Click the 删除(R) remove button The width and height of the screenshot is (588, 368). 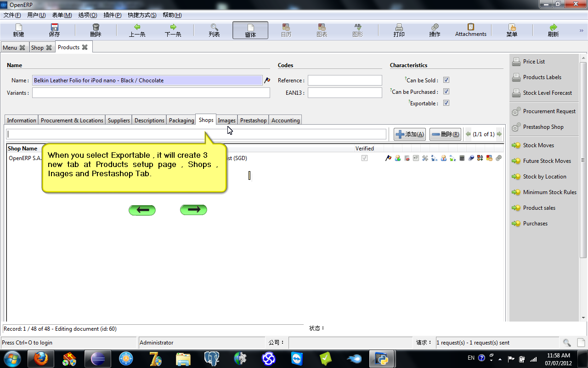445,134
